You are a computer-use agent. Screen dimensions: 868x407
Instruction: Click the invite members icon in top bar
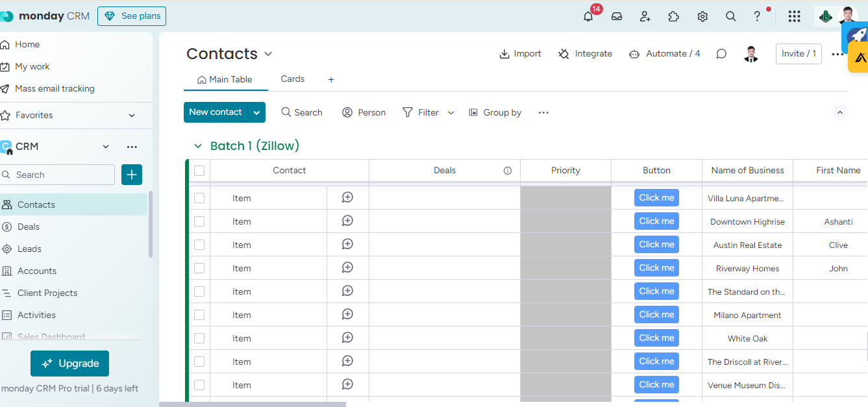[645, 17]
